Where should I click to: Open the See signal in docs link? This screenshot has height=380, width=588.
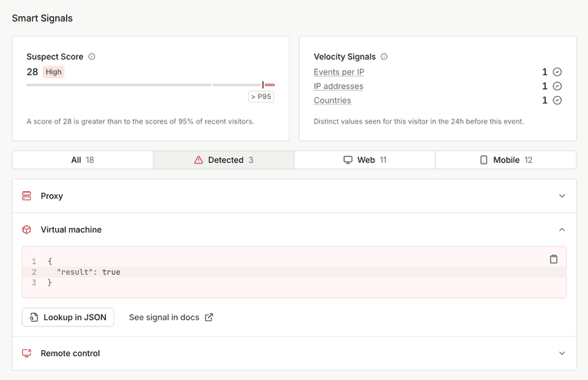click(x=170, y=317)
